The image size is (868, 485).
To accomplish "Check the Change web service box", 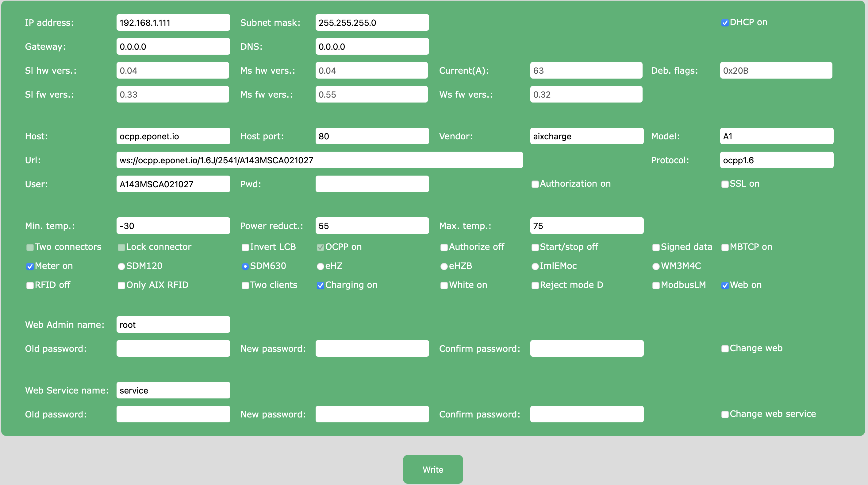I will click(x=725, y=414).
